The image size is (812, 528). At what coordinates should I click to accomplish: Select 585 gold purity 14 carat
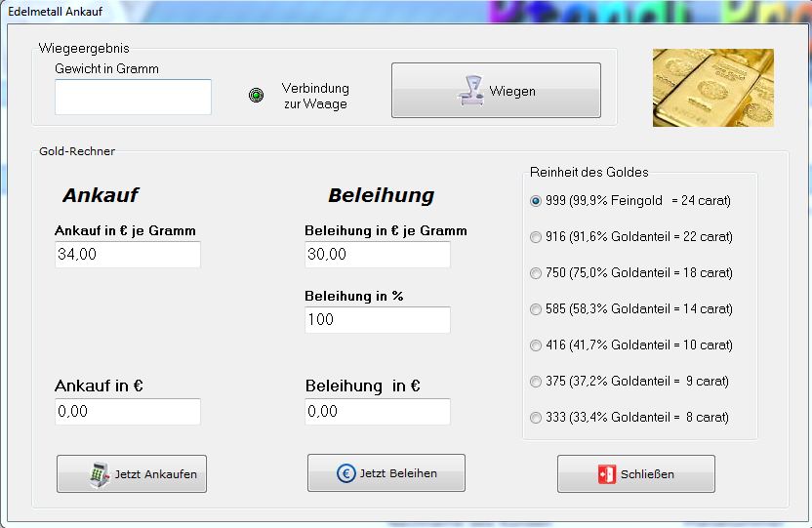pos(535,309)
